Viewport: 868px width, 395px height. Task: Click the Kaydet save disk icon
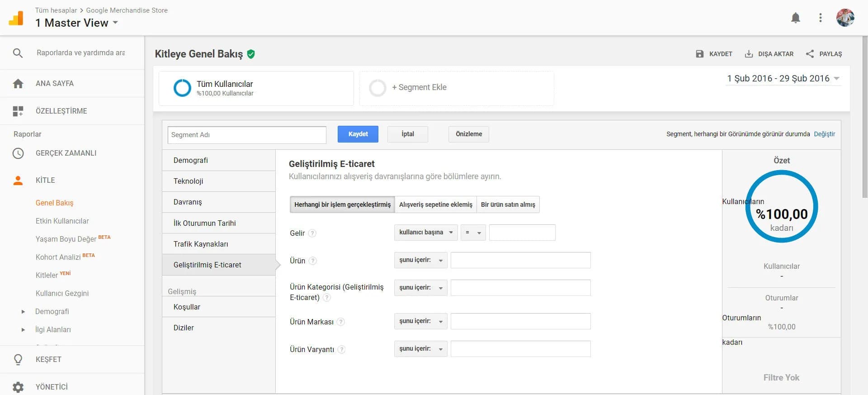tap(699, 54)
